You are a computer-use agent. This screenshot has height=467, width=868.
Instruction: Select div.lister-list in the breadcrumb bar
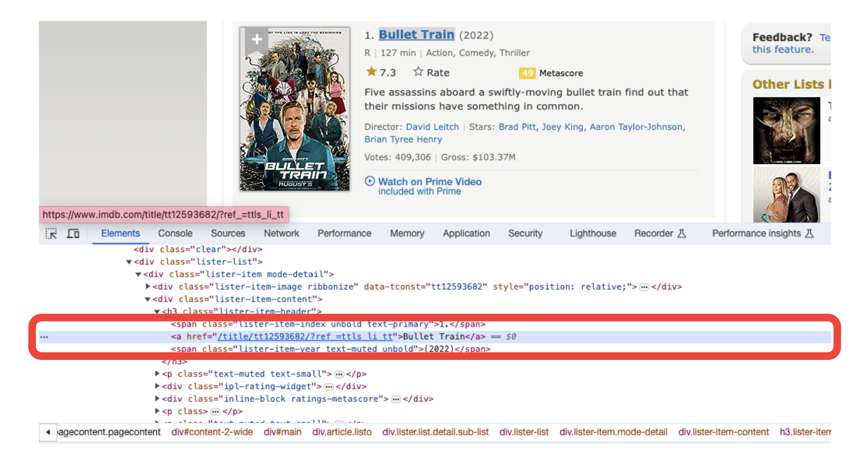[x=524, y=432]
